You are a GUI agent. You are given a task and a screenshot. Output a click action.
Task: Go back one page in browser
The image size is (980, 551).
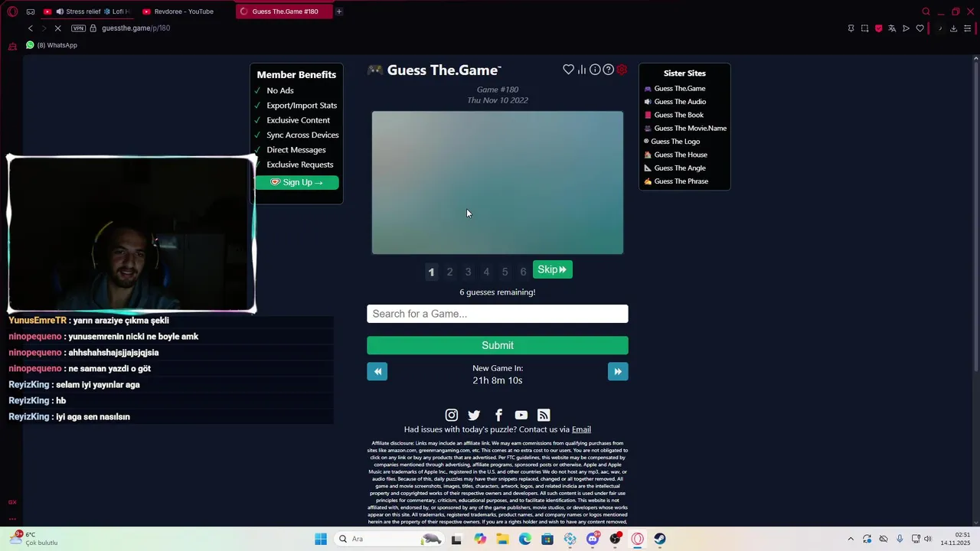pos(31,28)
